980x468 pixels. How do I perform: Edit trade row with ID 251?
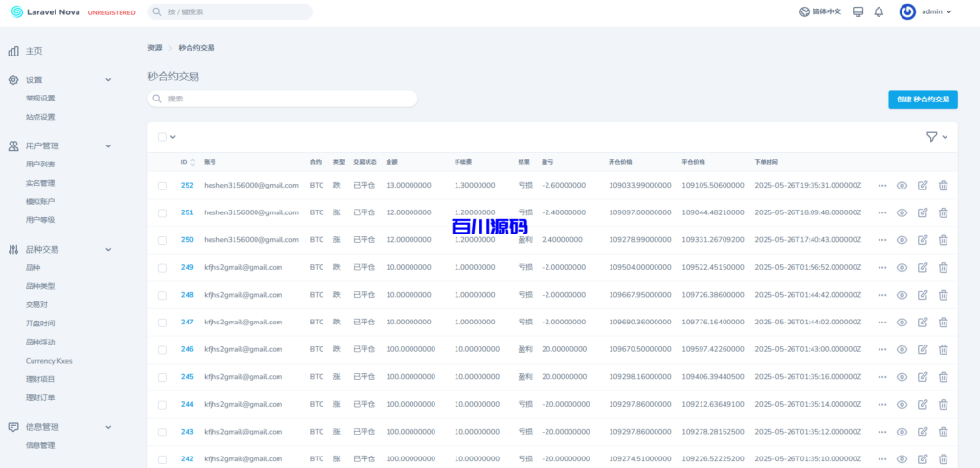(x=923, y=212)
